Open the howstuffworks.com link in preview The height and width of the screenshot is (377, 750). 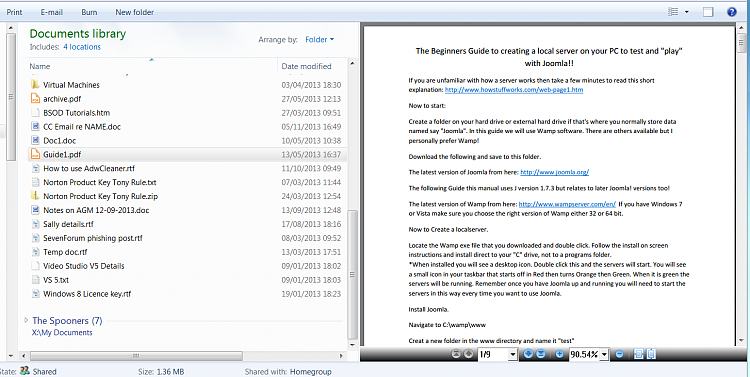coord(514,89)
